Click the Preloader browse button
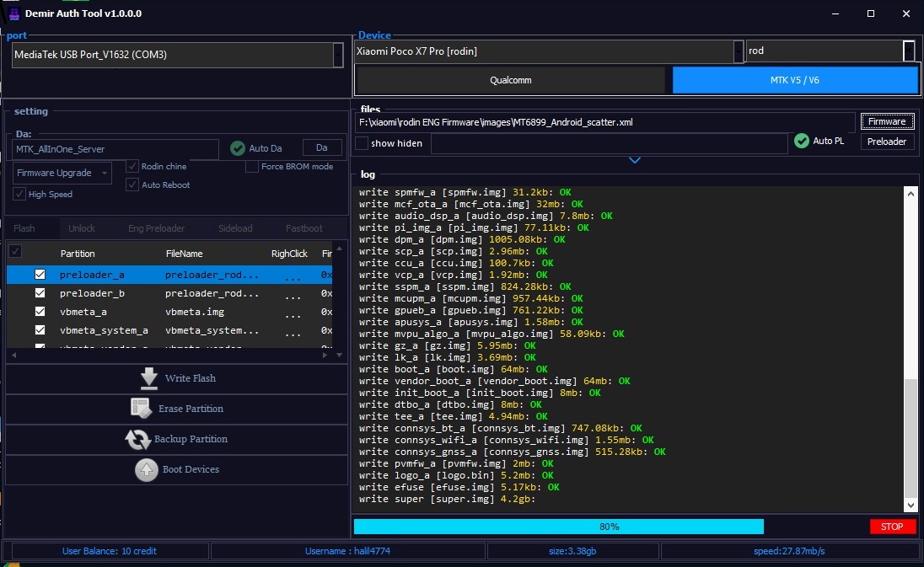 click(x=887, y=142)
